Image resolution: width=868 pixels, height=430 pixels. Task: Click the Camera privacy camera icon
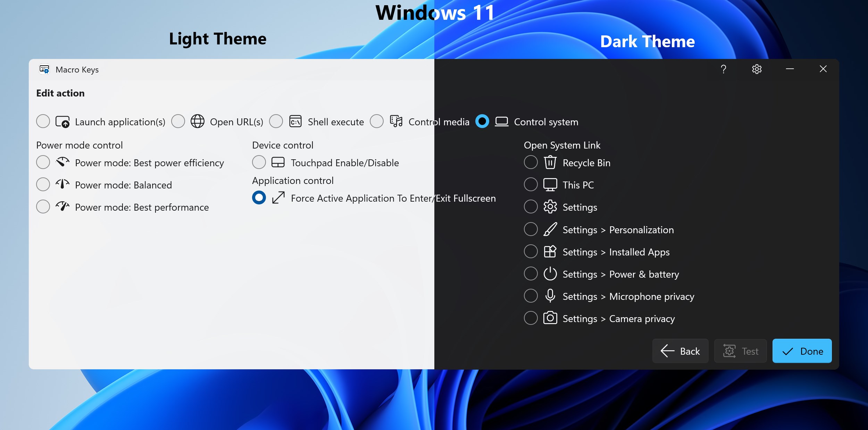pyautogui.click(x=550, y=318)
